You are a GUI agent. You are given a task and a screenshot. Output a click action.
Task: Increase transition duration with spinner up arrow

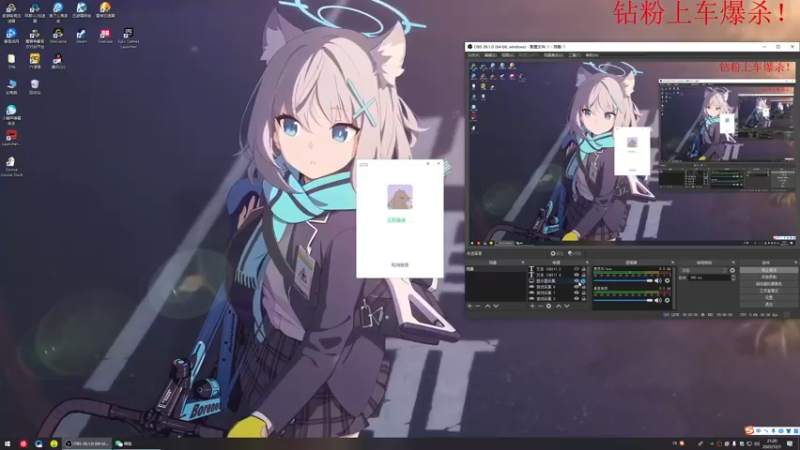pyautogui.click(x=733, y=276)
